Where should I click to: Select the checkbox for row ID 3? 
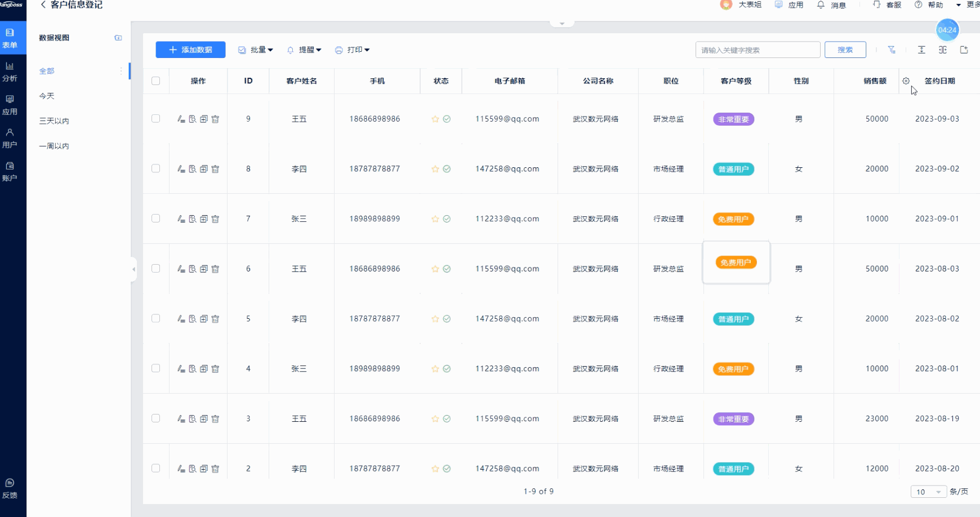(x=156, y=418)
